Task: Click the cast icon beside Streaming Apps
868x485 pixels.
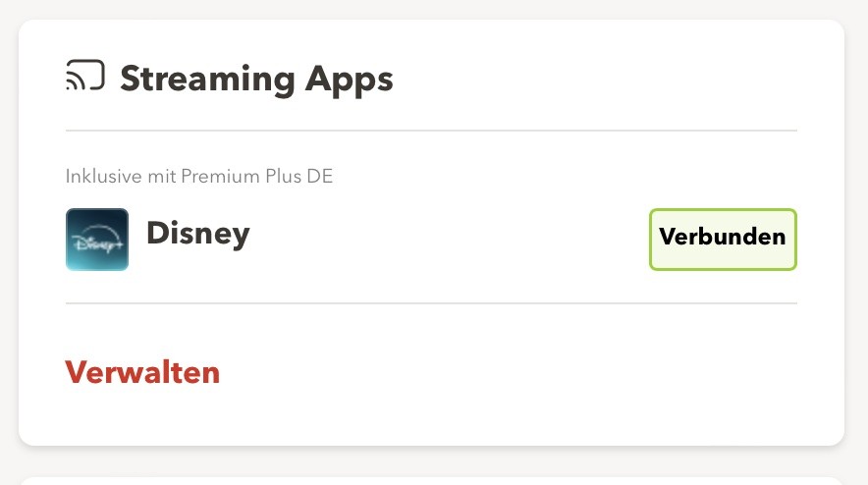Action: tap(84, 77)
